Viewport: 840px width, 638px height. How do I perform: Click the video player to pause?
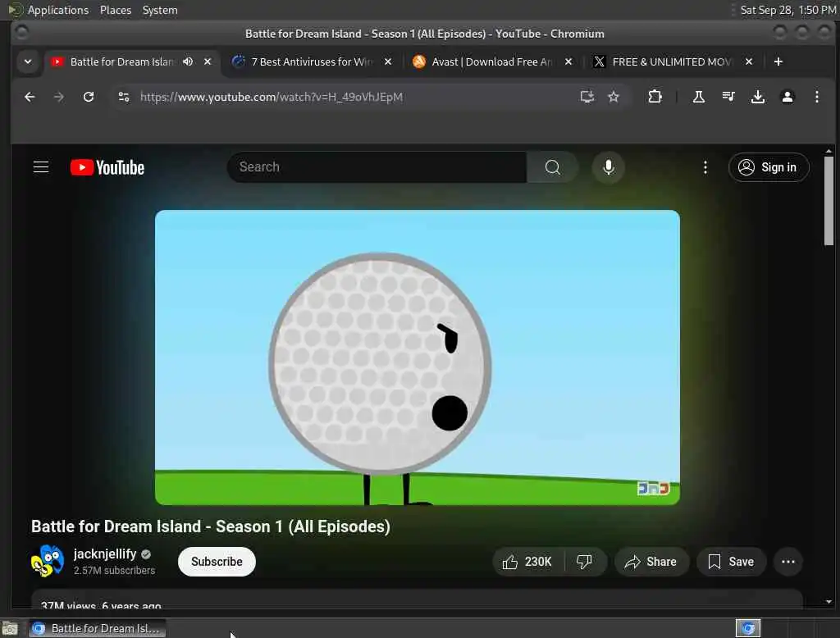(x=418, y=358)
